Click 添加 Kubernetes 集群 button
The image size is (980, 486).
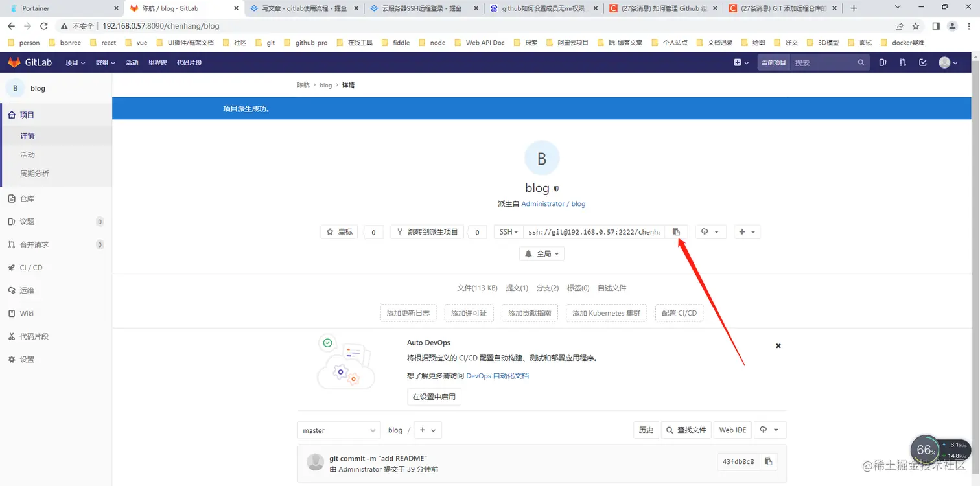[x=606, y=313]
